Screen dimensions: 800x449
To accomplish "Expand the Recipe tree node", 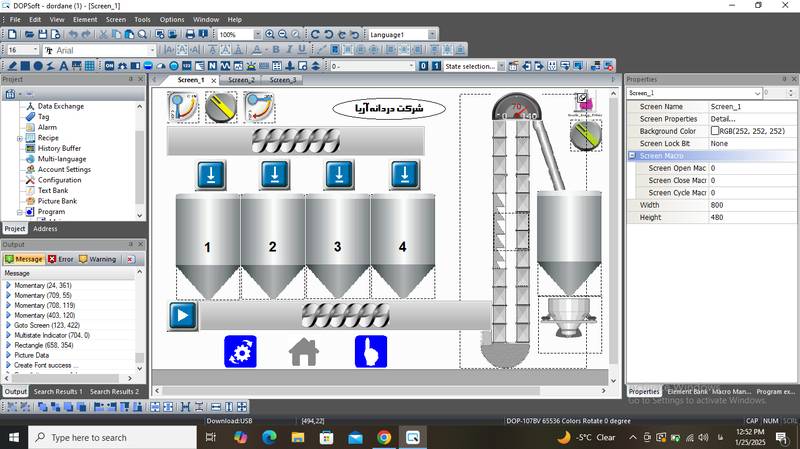I will coord(19,138).
